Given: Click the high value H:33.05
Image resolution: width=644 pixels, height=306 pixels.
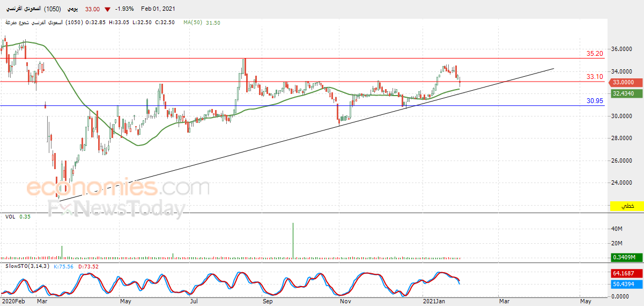Looking at the screenshot, I should coord(119,23).
